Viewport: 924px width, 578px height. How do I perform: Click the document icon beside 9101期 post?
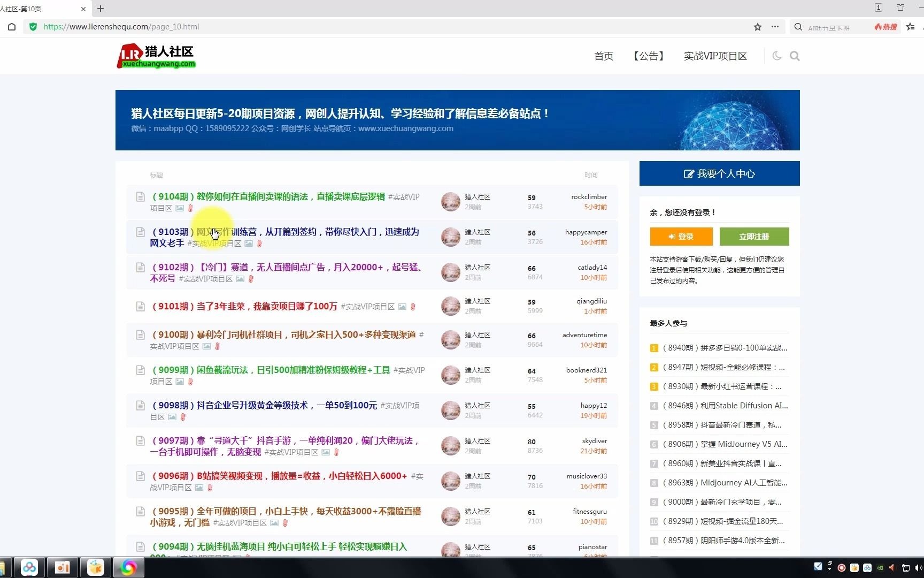point(140,307)
